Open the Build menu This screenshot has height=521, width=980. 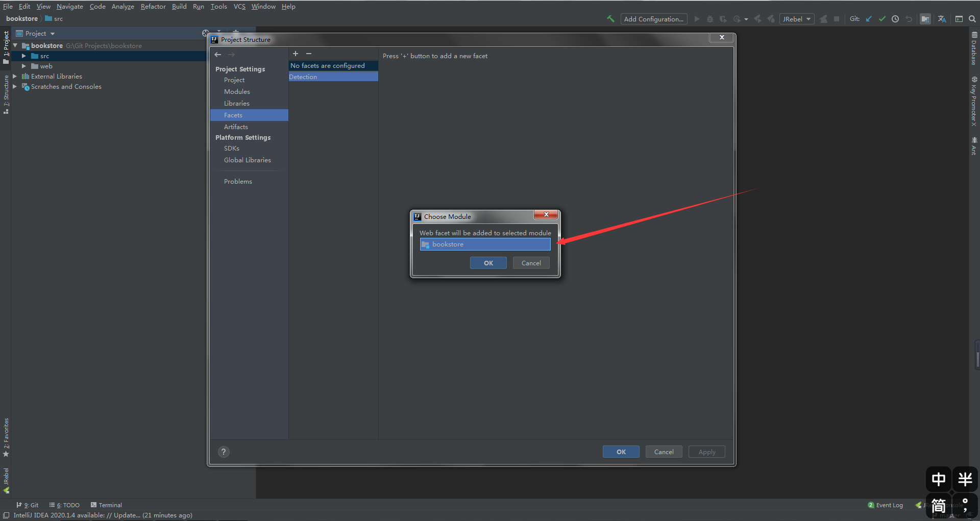[x=179, y=7]
